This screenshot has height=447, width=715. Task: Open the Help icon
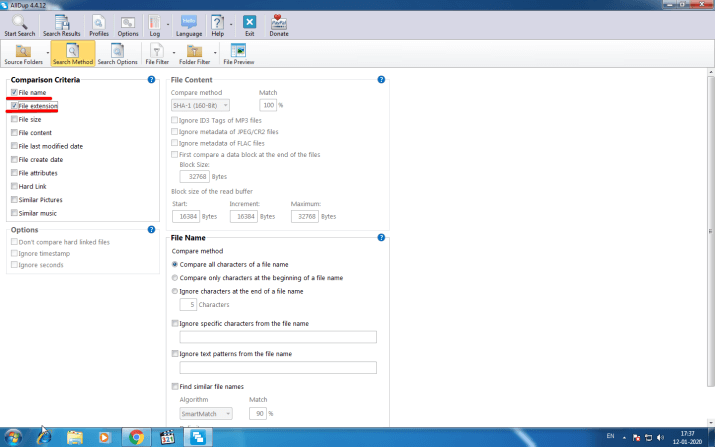pos(217,24)
